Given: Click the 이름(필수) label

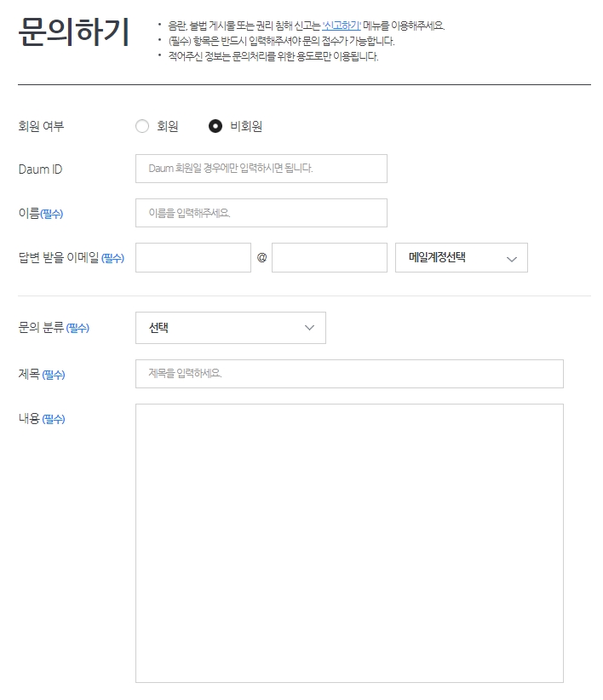Looking at the screenshot, I should [41, 214].
